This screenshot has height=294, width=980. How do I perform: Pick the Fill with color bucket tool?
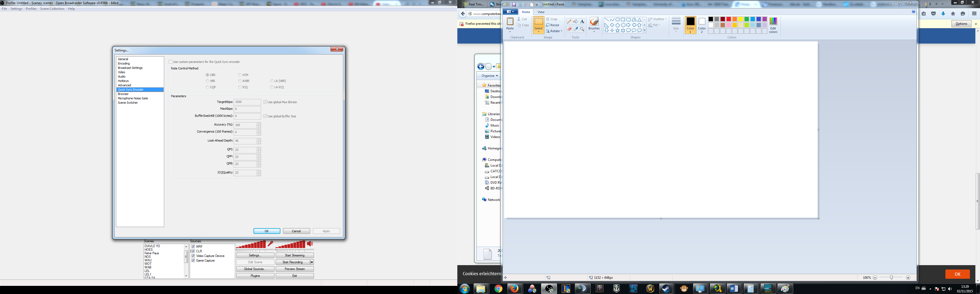coord(575,22)
